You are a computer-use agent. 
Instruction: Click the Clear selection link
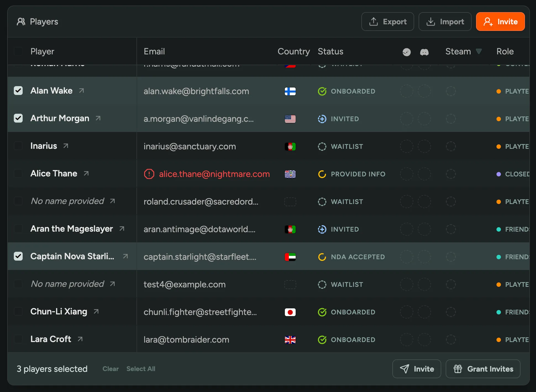tap(111, 369)
